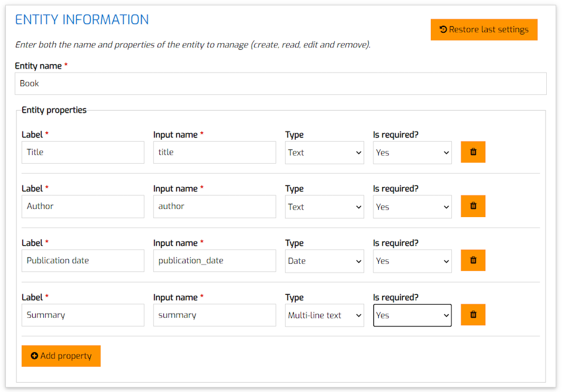Click the Summary label text box
Screen dimensions: 562x392
(83, 315)
